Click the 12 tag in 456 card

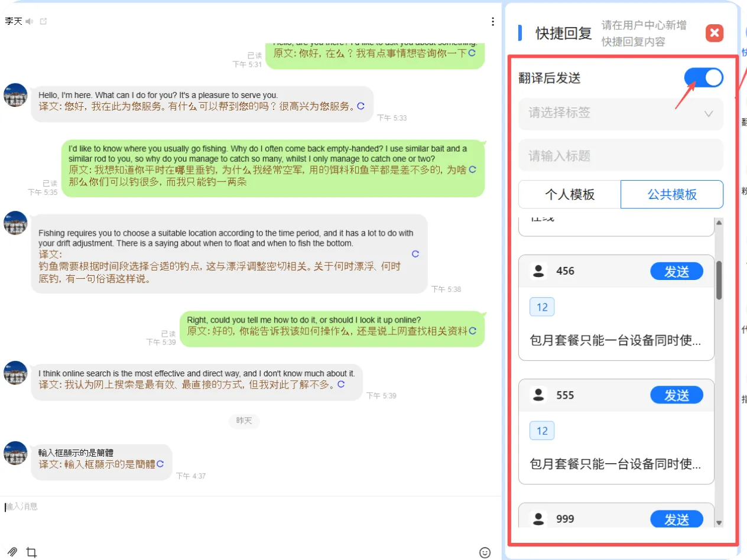click(542, 307)
